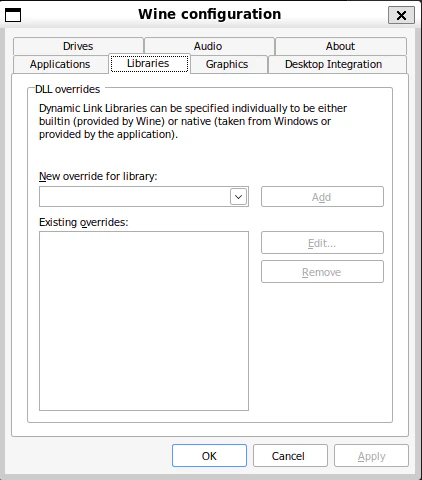Image resolution: width=422 pixels, height=480 pixels.
Task: Click the Apply button
Action: pyautogui.click(x=371, y=456)
